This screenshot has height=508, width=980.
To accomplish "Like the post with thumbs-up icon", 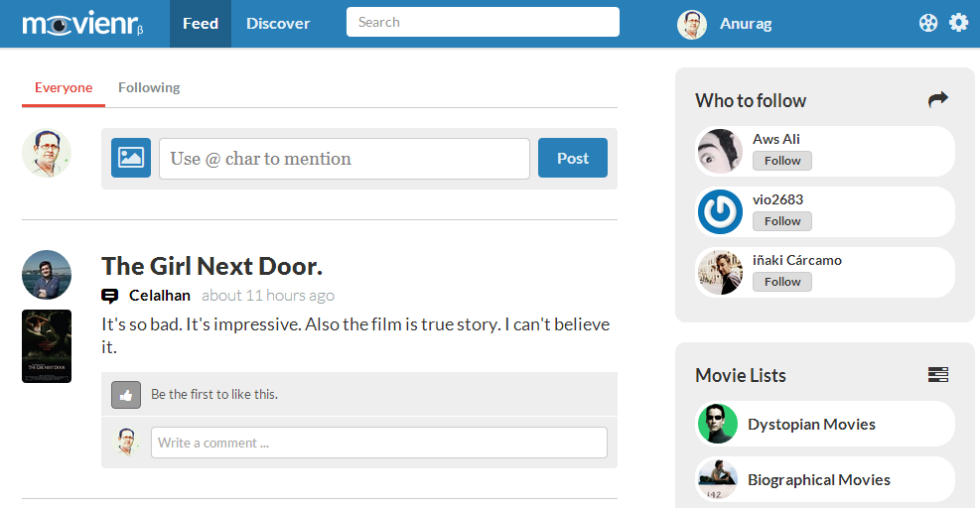I will pos(126,395).
